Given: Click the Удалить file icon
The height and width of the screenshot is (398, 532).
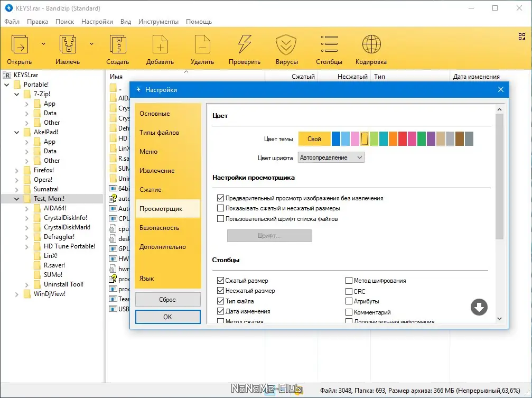Looking at the screenshot, I should pyautogui.click(x=202, y=44).
